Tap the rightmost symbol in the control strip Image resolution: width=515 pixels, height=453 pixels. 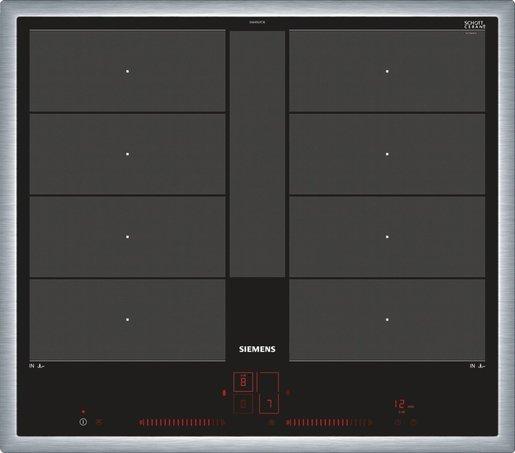click(413, 422)
